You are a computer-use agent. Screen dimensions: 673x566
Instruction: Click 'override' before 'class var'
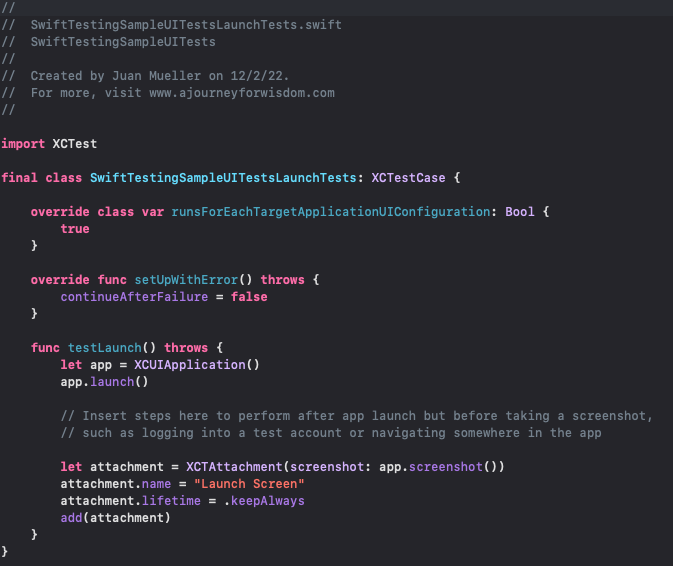[60, 212]
